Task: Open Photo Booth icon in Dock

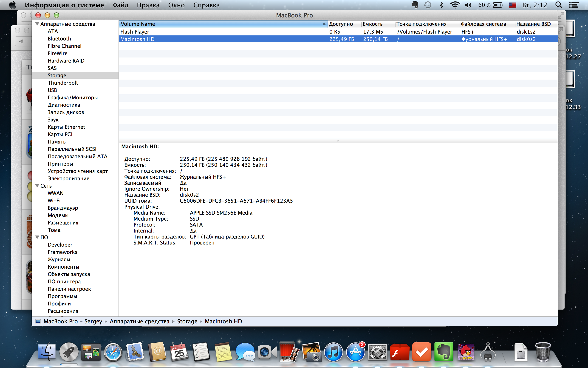Action: (289, 352)
